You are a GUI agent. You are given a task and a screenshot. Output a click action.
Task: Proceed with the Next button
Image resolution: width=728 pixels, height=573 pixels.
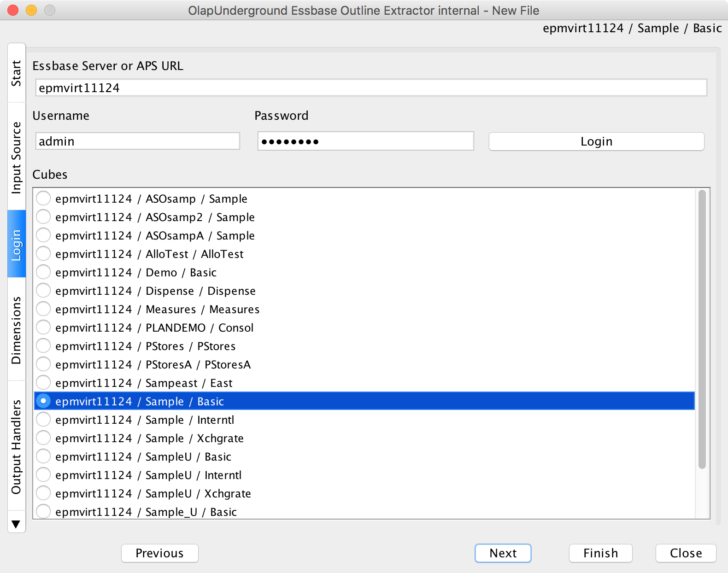tap(503, 553)
